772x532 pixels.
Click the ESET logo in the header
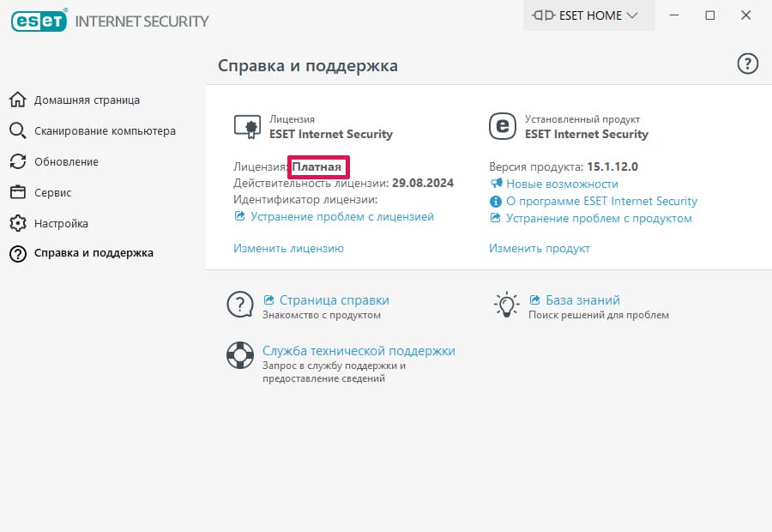pyautogui.click(x=39, y=21)
